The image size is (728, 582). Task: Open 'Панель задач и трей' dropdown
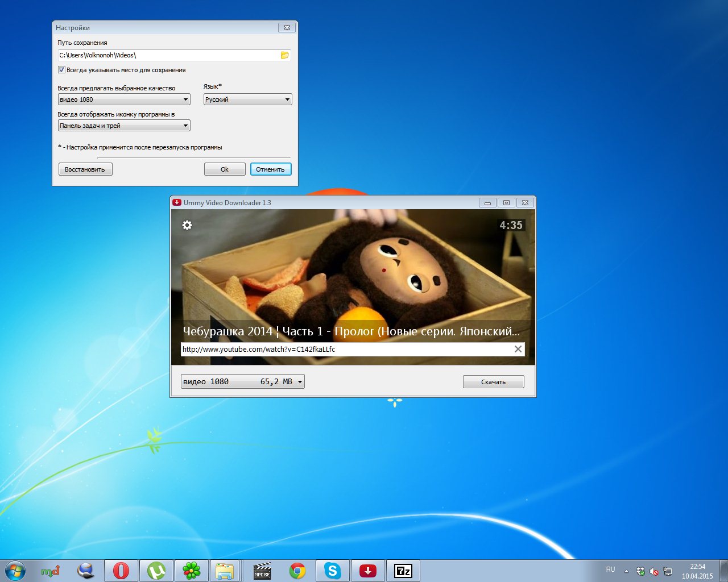point(124,126)
